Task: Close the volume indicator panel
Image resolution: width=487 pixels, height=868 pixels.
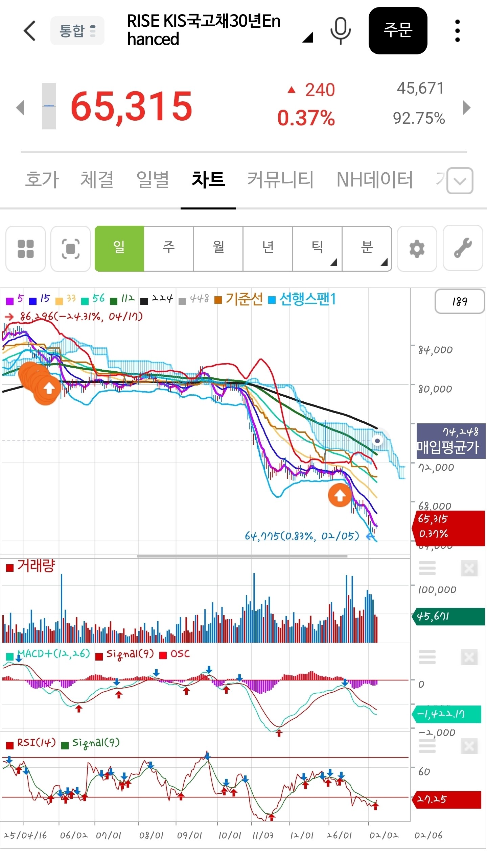Action: click(x=469, y=568)
